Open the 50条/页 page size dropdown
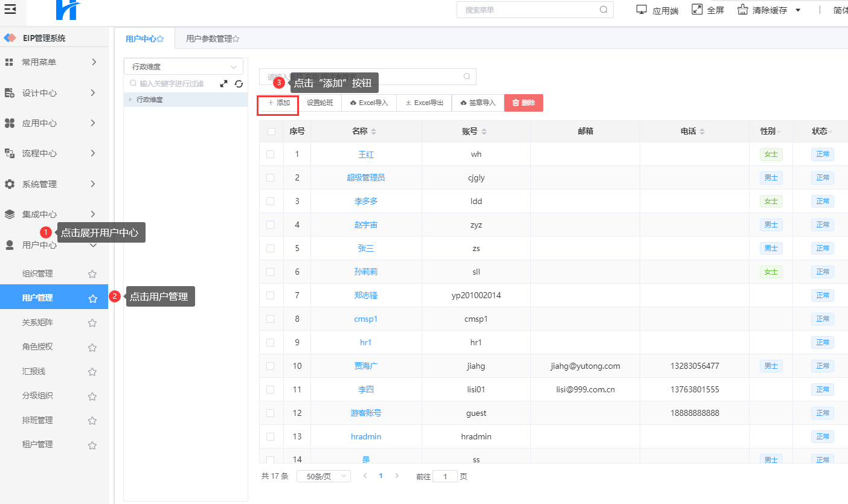Screen dimensions: 848x504 (x=323, y=476)
